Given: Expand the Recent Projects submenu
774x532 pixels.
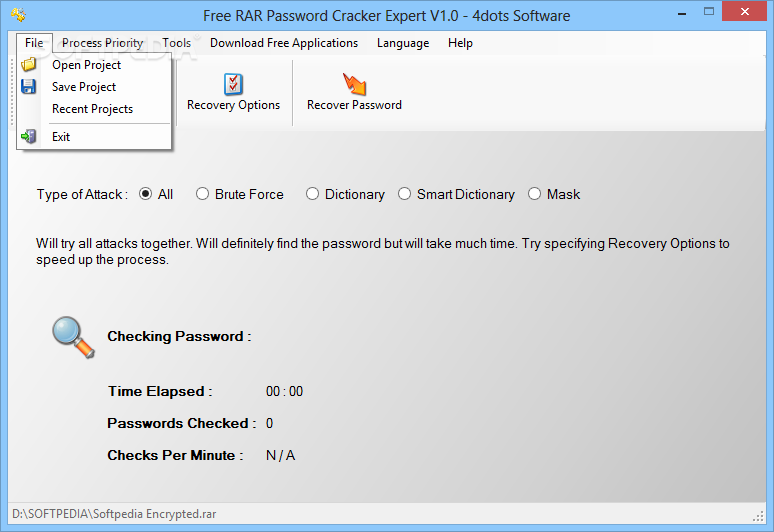Looking at the screenshot, I should point(94,109).
